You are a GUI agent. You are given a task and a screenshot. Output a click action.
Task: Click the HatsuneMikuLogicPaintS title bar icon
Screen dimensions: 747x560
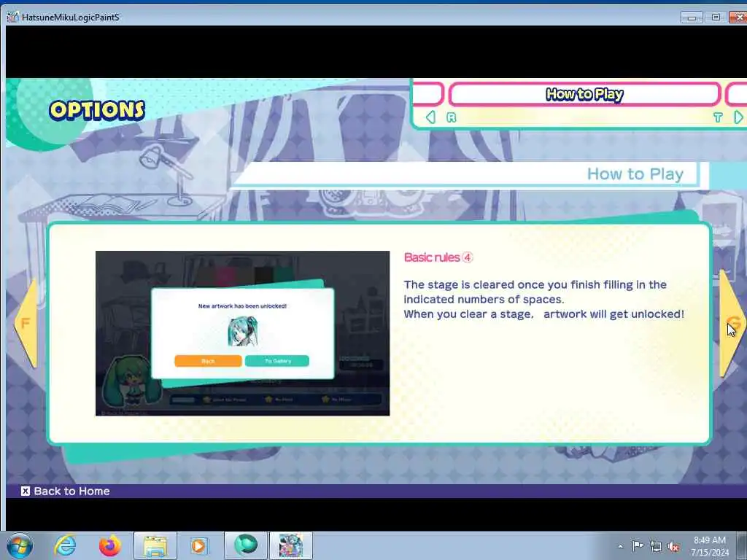(13, 17)
